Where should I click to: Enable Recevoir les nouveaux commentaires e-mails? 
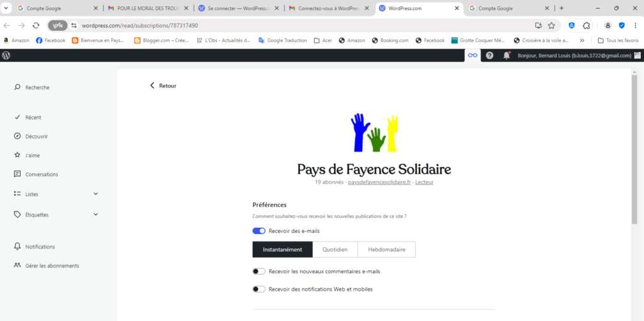[x=259, y=271]
